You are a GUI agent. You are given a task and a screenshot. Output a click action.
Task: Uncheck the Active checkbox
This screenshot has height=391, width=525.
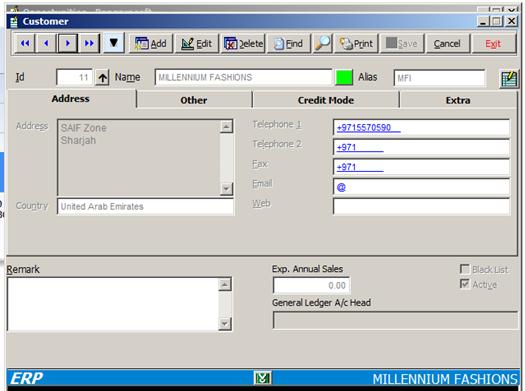464,284
